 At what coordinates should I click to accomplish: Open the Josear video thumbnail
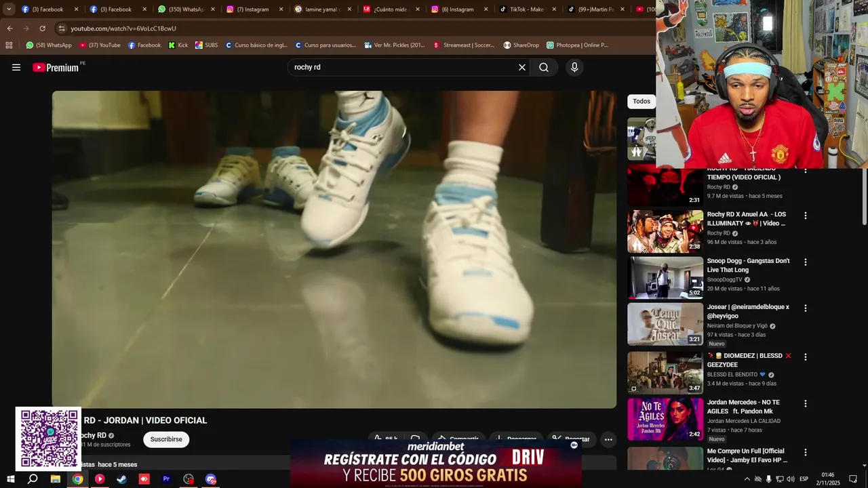tap(665, 324)
